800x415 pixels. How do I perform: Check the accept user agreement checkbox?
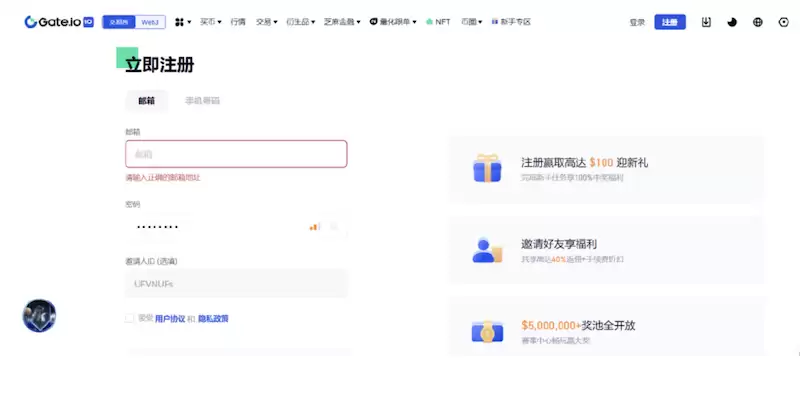pos(130,318)
